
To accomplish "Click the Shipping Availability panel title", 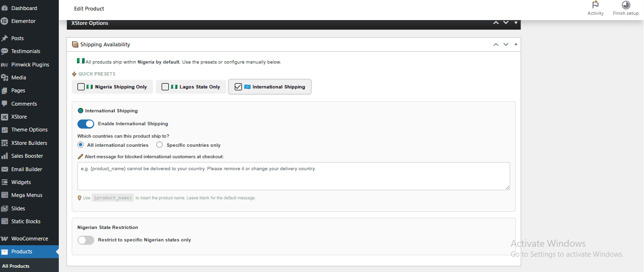I will (105, 44).
